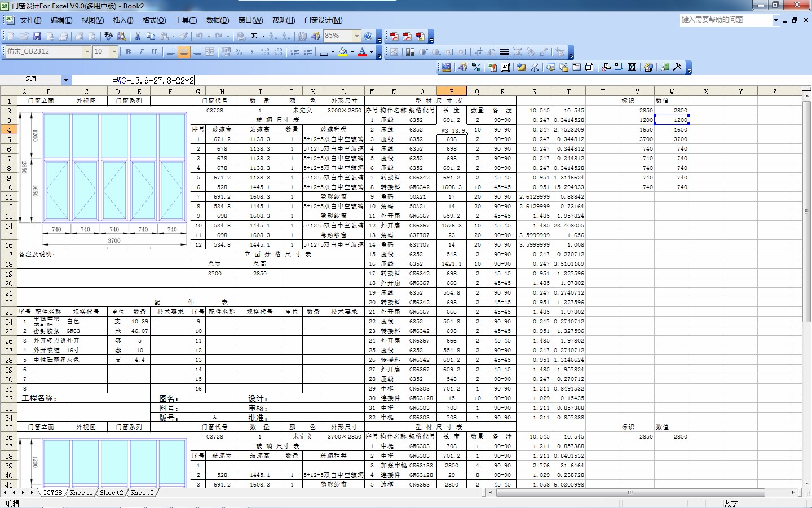812x508 pixels.
Task: Expand the zoom percentage dropdown
Action: coord(356,36)
